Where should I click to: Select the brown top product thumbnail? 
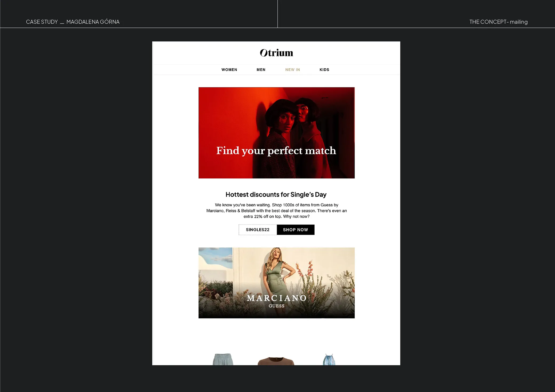coord(276,361)
